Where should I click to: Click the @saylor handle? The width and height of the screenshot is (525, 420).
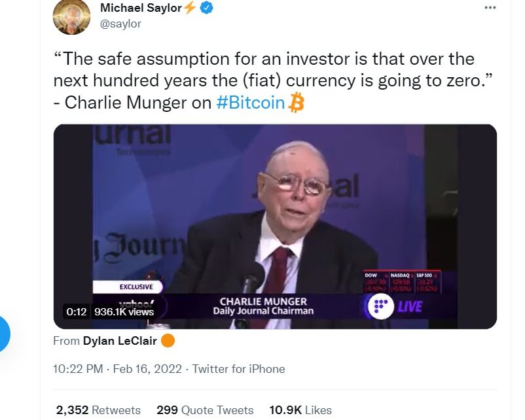(120, 24)
